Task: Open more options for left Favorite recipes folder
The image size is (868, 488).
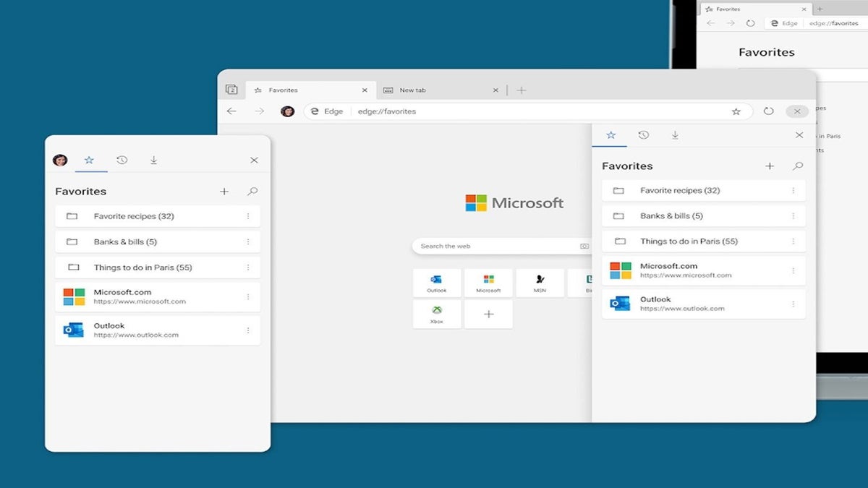Action: [x=247, y=216]
